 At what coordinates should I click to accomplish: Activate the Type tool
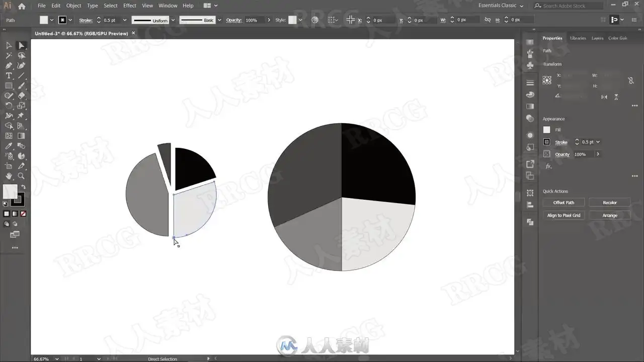pos(9,76)
